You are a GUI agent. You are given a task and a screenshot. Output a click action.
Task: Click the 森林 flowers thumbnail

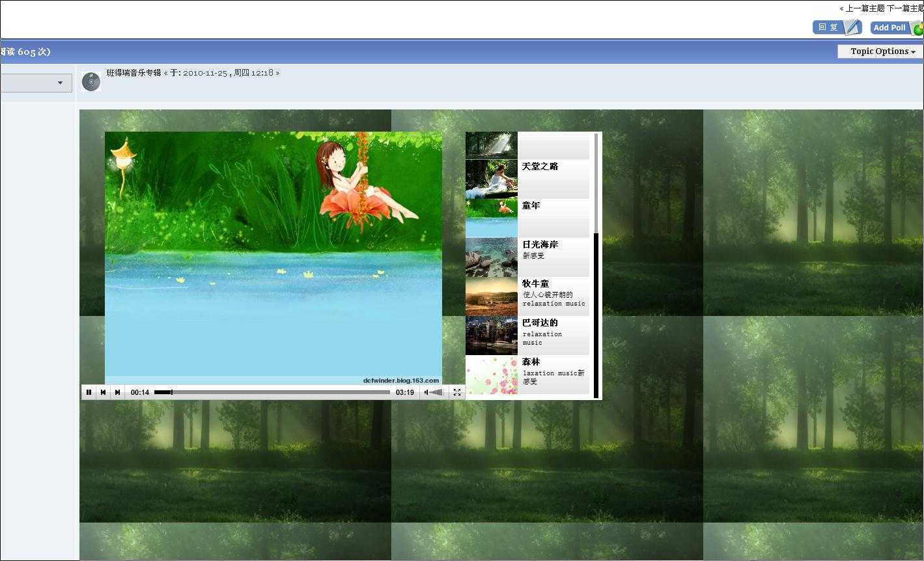coord(492,375)
